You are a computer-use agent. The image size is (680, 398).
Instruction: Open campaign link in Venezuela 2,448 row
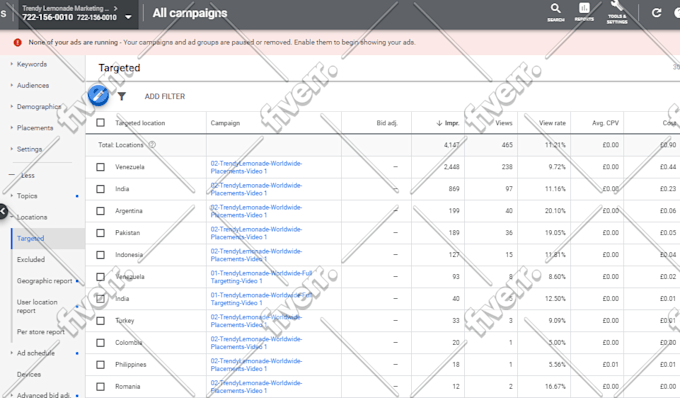coord(256,167)
